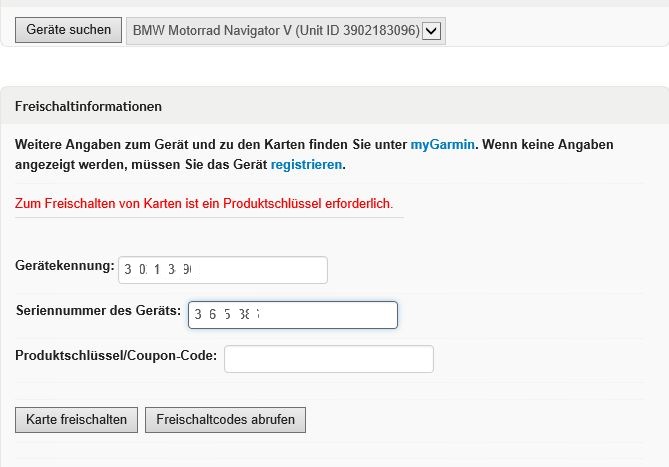
Task: Open the myGarmin link
Action: coord(441,144)
